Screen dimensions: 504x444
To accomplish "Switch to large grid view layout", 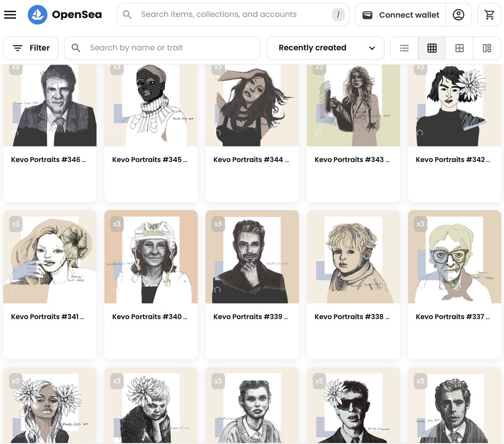I will (x=459, y=48).
